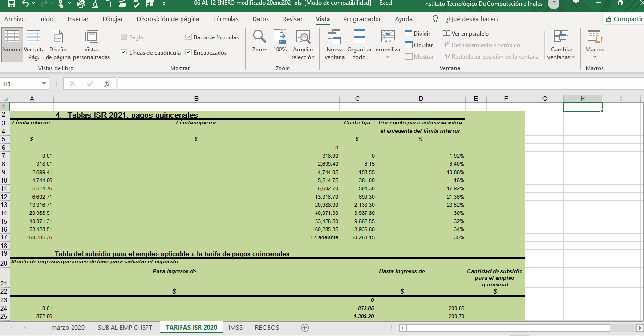644x336 pixels.
Task: Select row 10 header
Action: [x=4, y=180]
